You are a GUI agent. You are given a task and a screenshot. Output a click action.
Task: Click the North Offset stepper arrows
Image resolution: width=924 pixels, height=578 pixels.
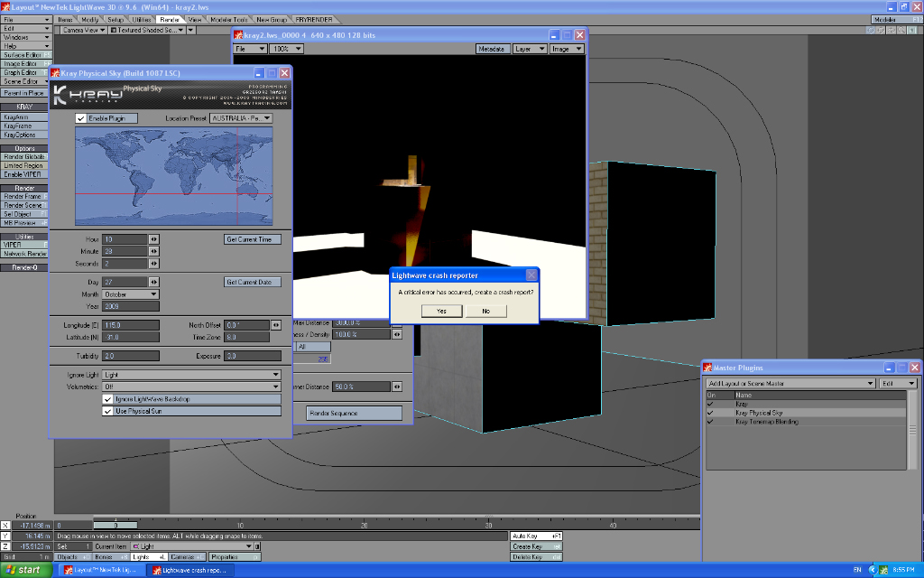pos(277,325)
